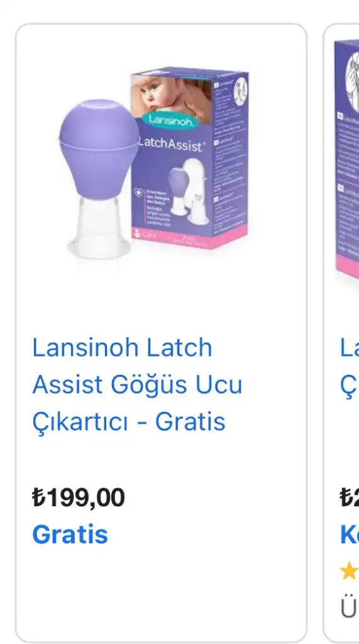Click the heart icon on purple box
Image resolution: width=359 pixels, height=644 pixels.
(139, 191)
